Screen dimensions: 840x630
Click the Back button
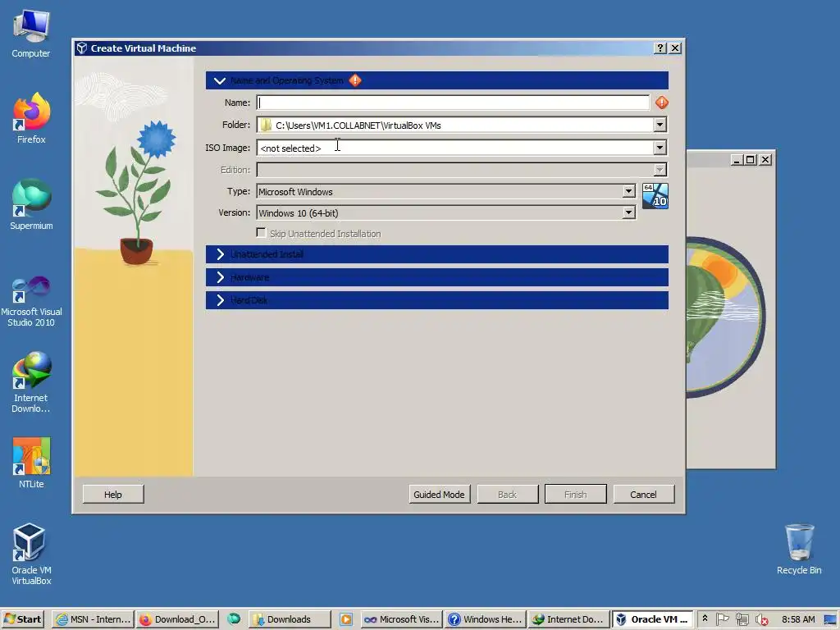click(x=507, y=494)
